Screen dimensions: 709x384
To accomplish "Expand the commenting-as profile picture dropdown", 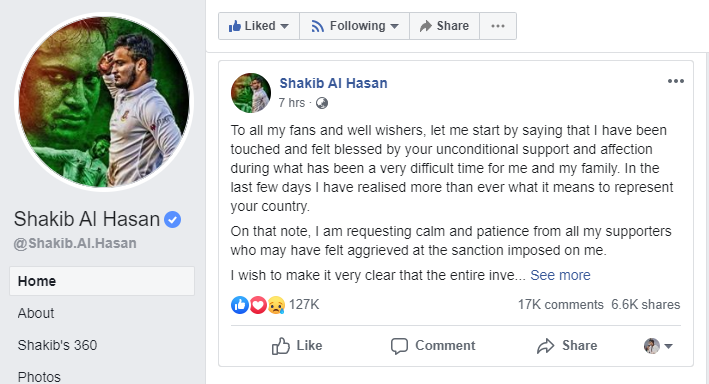I will tap(658, 346).
